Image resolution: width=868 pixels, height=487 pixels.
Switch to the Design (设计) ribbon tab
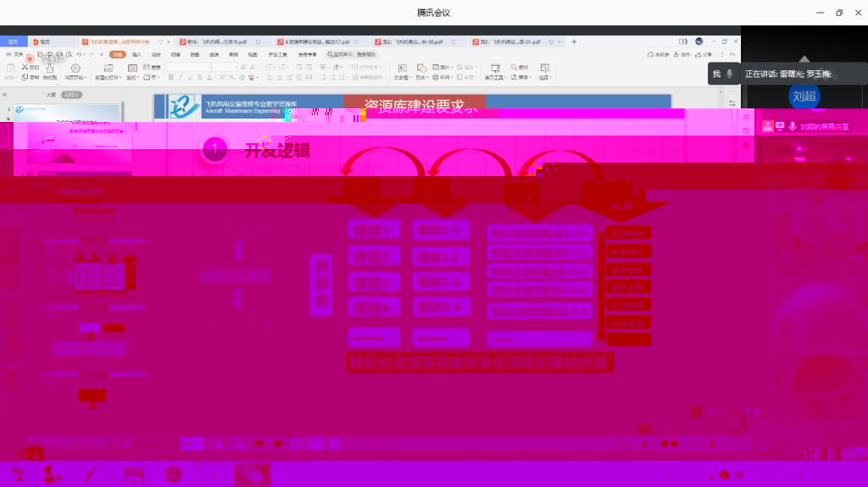156,55
